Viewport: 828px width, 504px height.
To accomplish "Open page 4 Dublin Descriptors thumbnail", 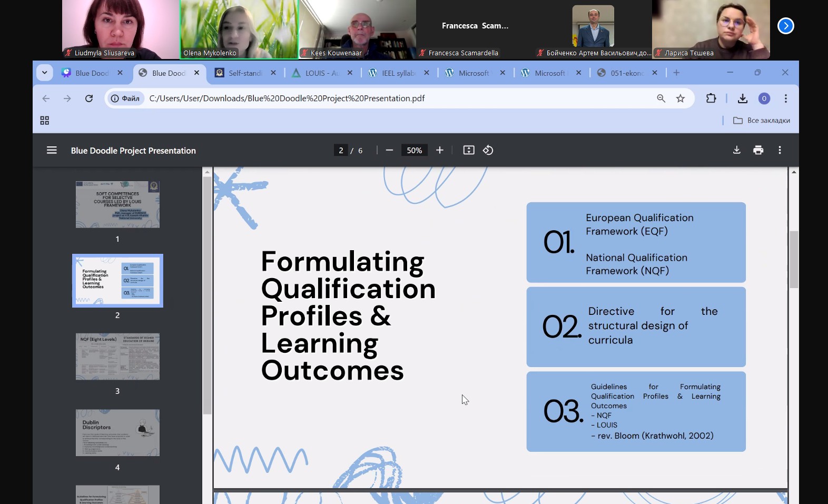I will 117,433.
